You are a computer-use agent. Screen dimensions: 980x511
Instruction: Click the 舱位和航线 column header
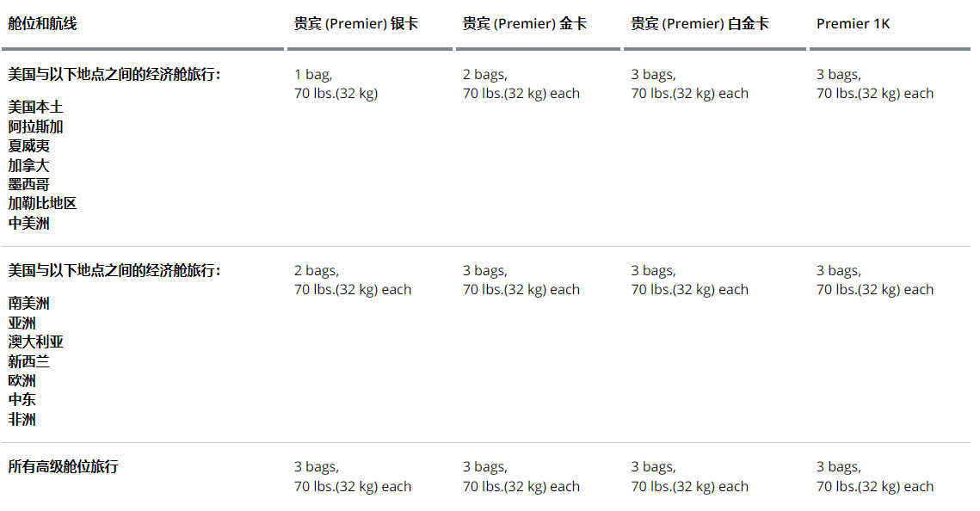click(x=42, y=24)
